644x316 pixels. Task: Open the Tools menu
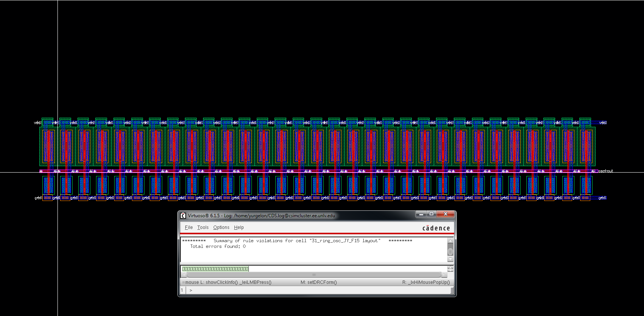tap(203, 227)
